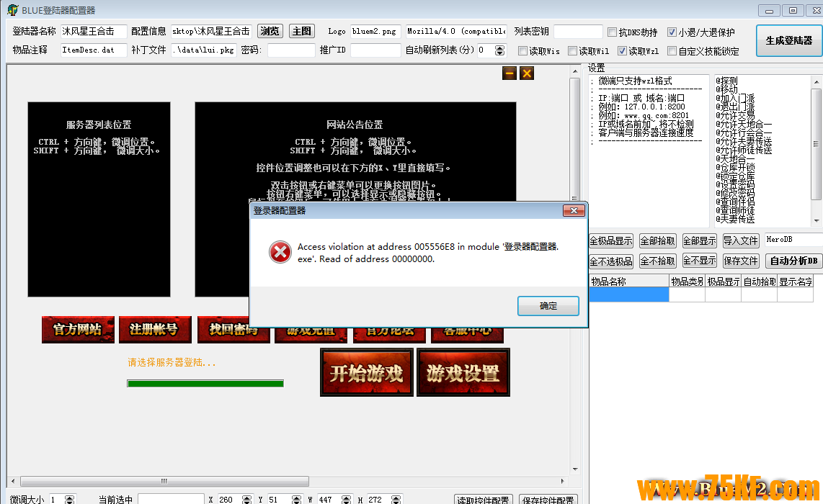Focus the HeroDB text field
This screenshot has height=504, width=823.
coord(793,240)
